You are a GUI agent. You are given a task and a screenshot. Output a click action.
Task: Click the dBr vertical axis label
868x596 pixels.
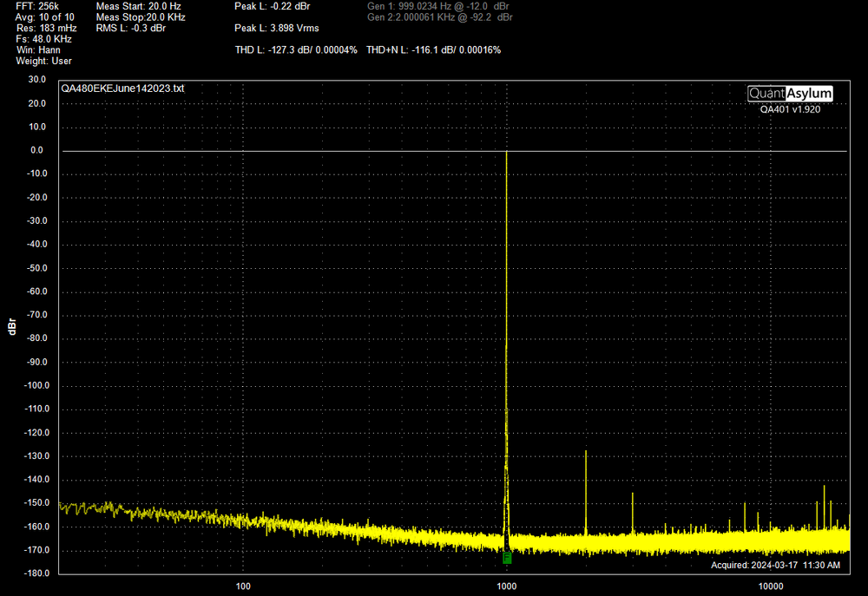(x=12, y=326)
